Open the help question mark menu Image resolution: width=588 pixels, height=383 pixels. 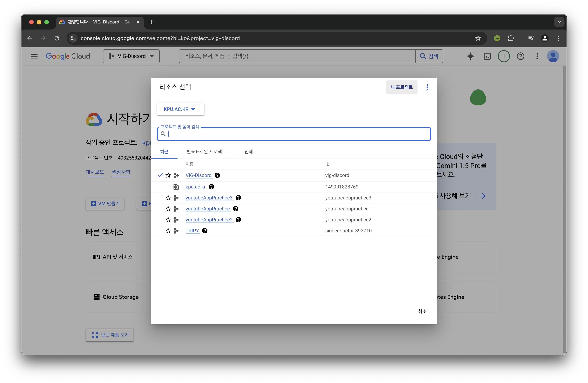pyautogui.click(x=520, y=56)
